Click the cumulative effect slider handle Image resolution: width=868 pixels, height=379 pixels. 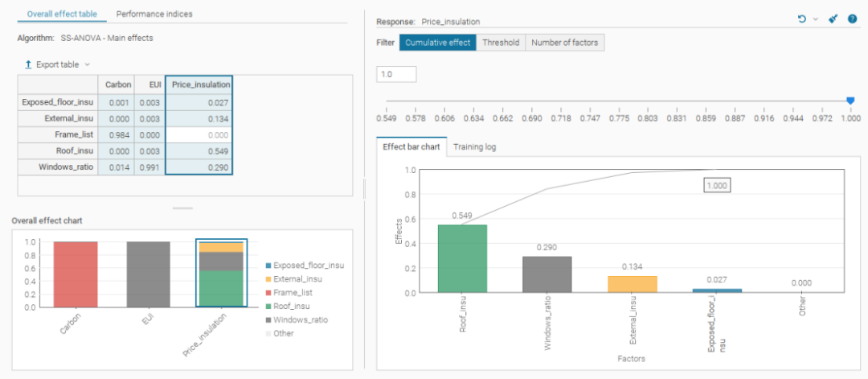tap(850, 101)
